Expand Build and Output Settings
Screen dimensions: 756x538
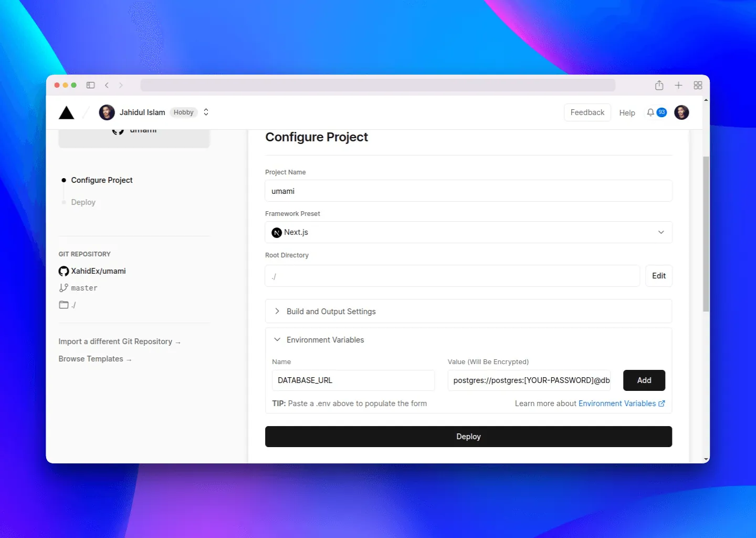[468, 311]
